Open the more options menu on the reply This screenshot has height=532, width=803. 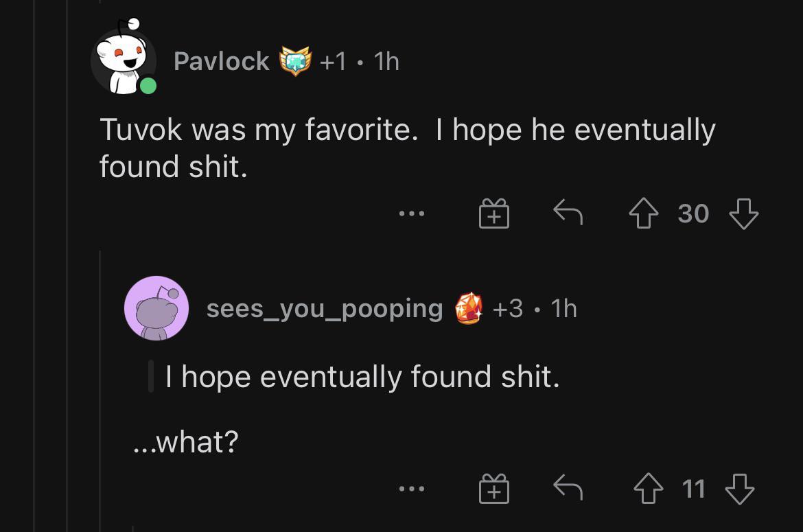(x=411, y=490)
